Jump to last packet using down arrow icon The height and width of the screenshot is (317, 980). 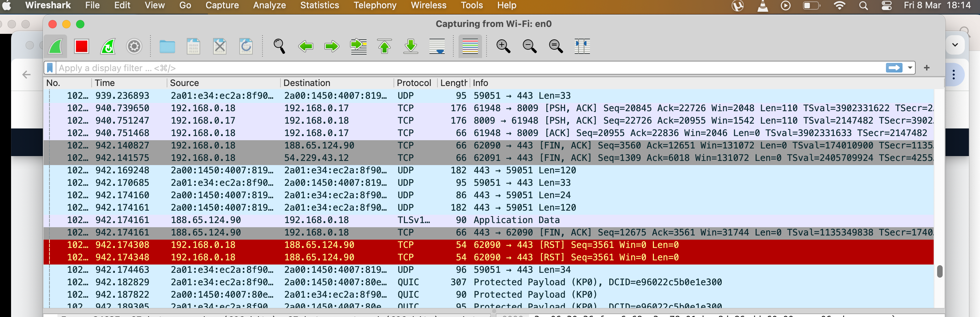click(410, 46)
